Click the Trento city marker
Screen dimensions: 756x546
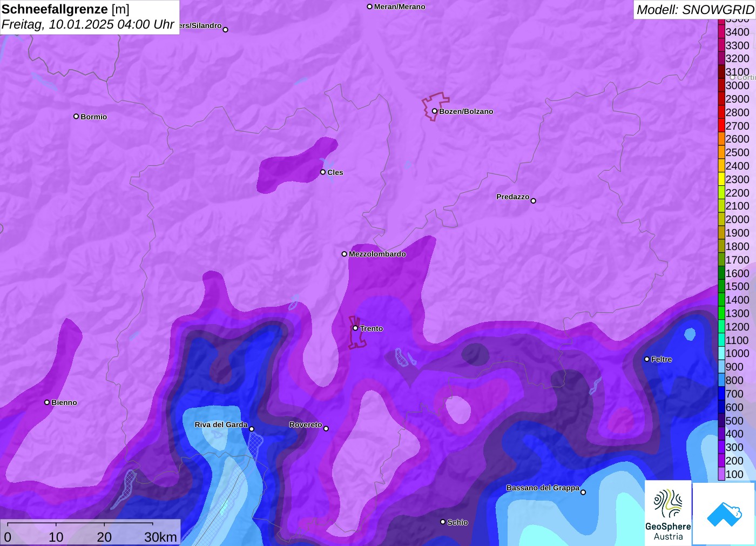click(x=355, y=328)
